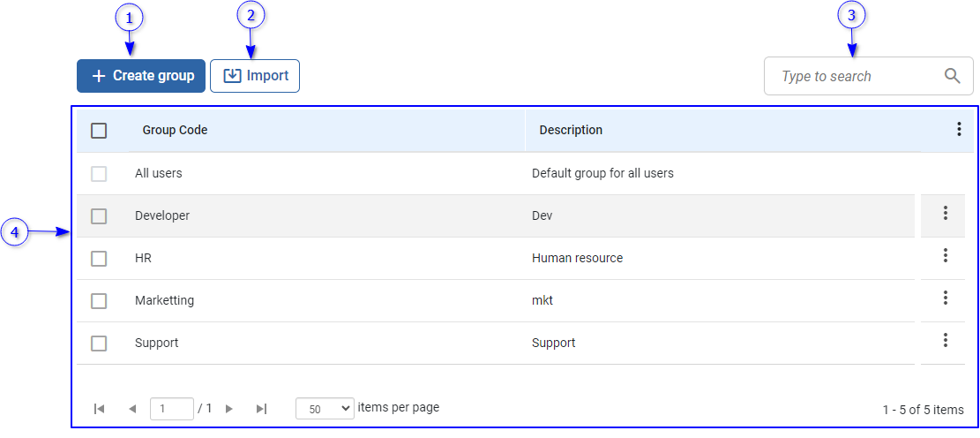
Task: Select the HR group checkbox
Action: pyautogui.click(x=99, y=259)
